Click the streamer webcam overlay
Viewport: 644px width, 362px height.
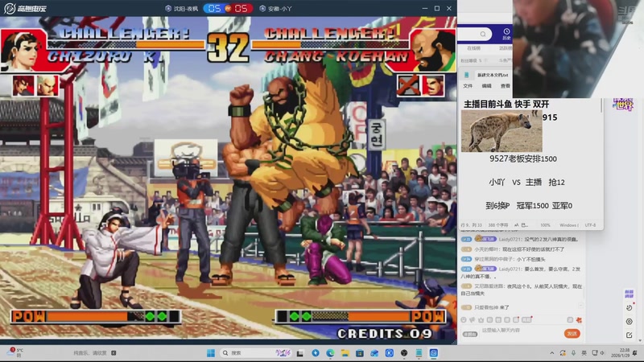[578, 49]
